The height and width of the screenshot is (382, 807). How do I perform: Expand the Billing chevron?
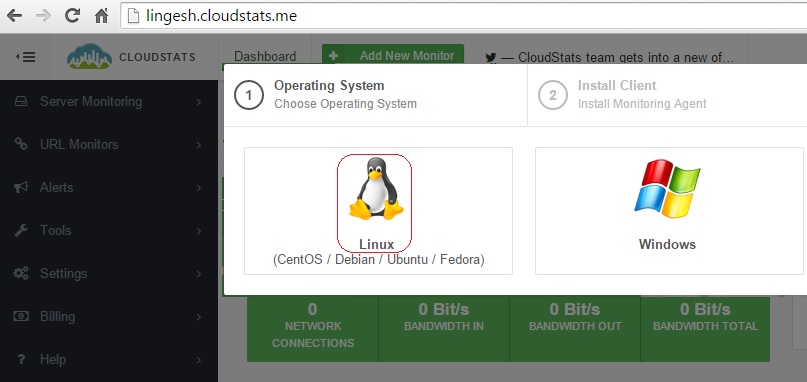(x=199, y=317)
